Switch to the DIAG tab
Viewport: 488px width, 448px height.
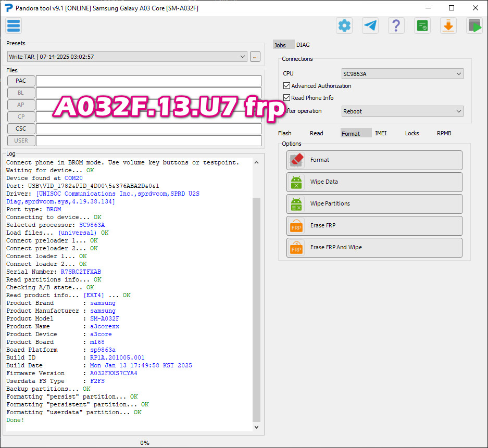point(303,45)
